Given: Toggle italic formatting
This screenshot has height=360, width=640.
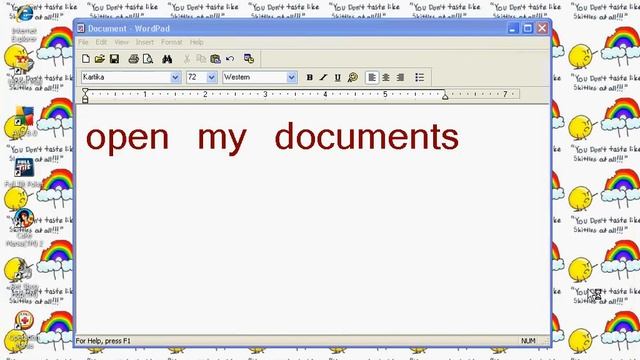Looking at the screenshot, I should tap(323, 77).
